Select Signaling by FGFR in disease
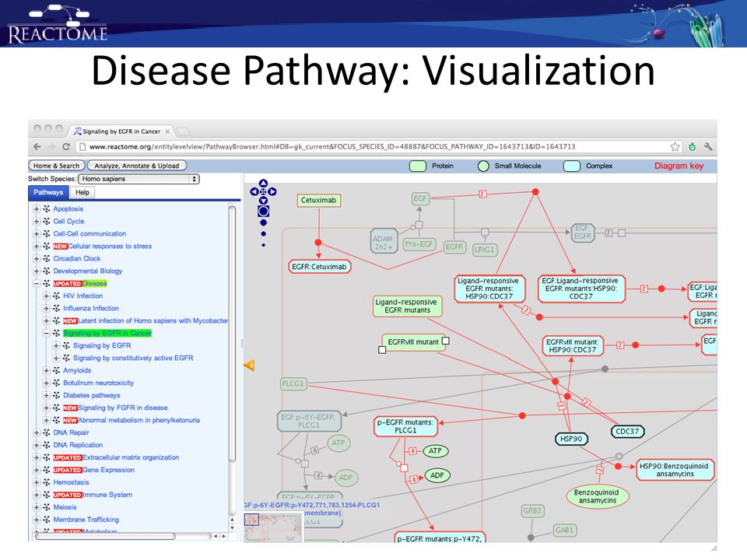This screenshot has width=747, height=560. pyautogui.click(x=123, y=408)
